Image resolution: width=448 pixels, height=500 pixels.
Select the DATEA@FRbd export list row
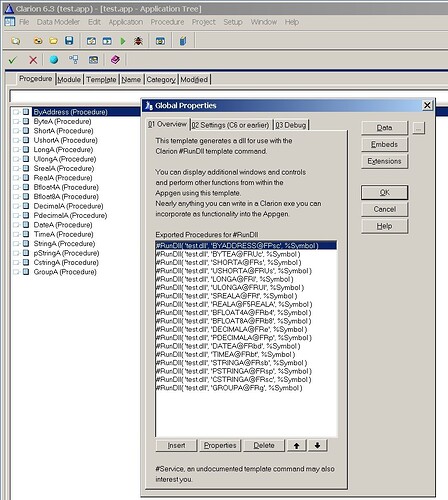pos(246,346)
